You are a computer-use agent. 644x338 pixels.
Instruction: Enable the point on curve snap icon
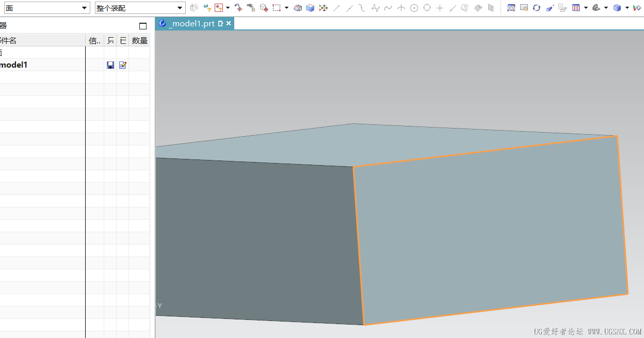pyautogui.click(x=388, y=8)
